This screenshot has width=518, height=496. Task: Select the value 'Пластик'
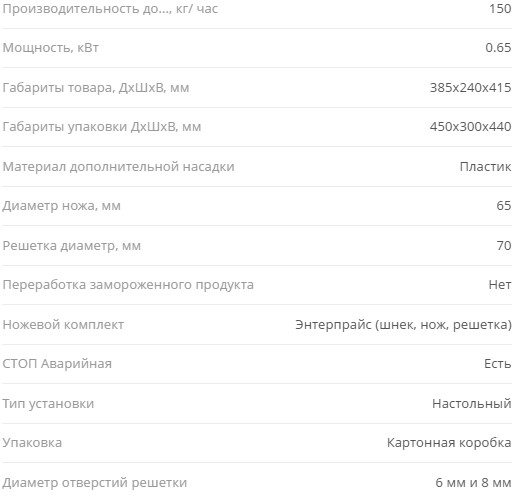pyautogui.click(x=485, y=166)
